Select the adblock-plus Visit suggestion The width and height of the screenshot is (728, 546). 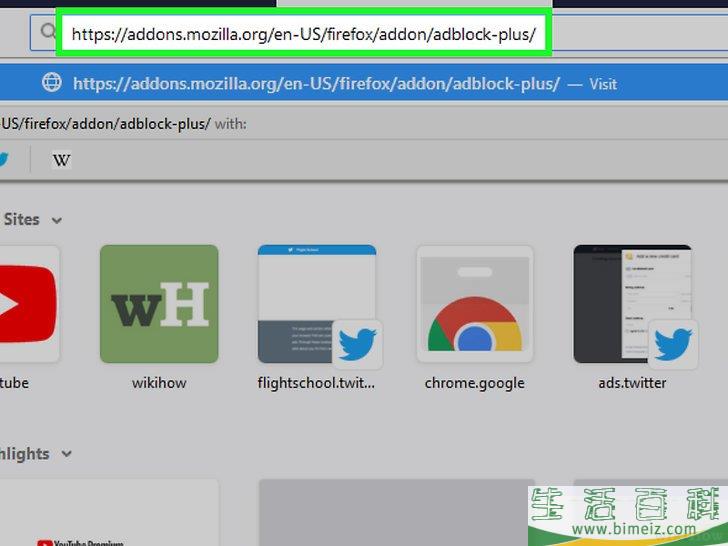coord(364,84)
